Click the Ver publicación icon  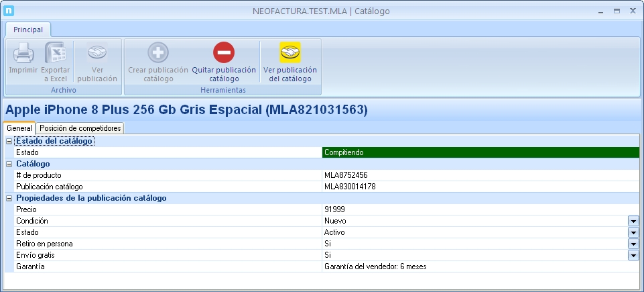pos(97,53)
